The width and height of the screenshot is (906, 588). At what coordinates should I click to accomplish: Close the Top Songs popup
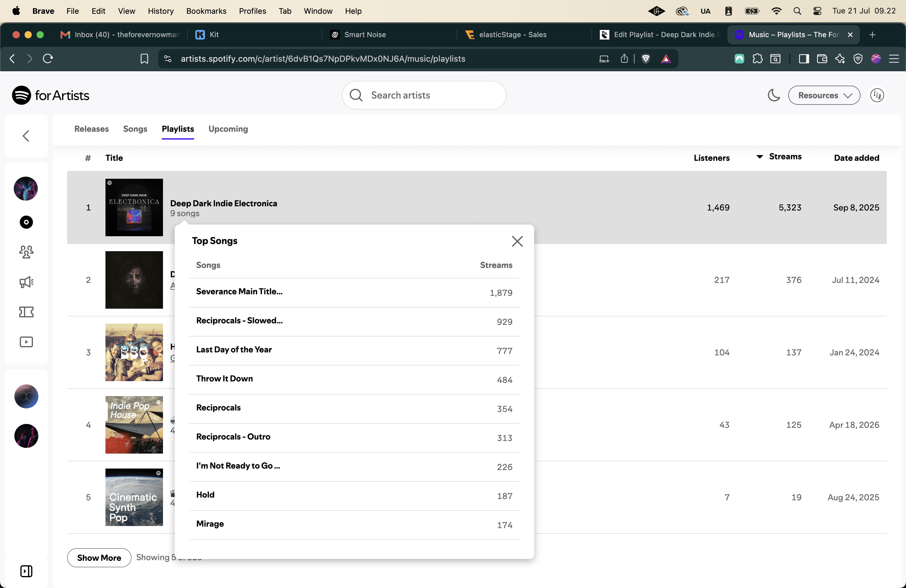tap(517, 241)
